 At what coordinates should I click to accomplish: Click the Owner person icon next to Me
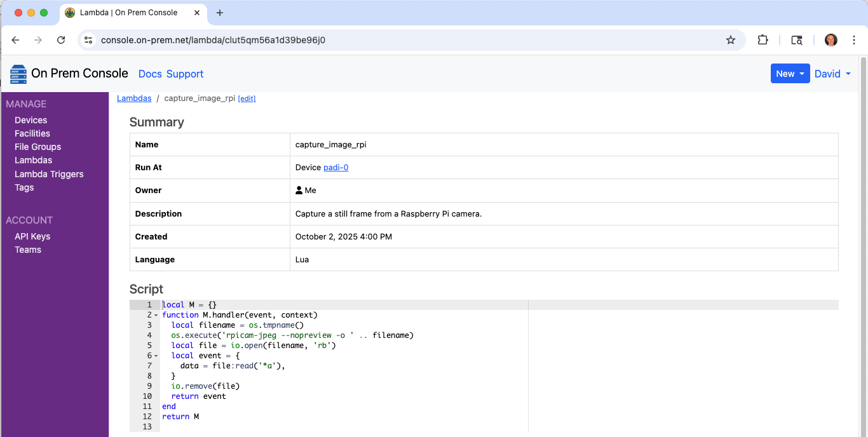coord(299,190)
